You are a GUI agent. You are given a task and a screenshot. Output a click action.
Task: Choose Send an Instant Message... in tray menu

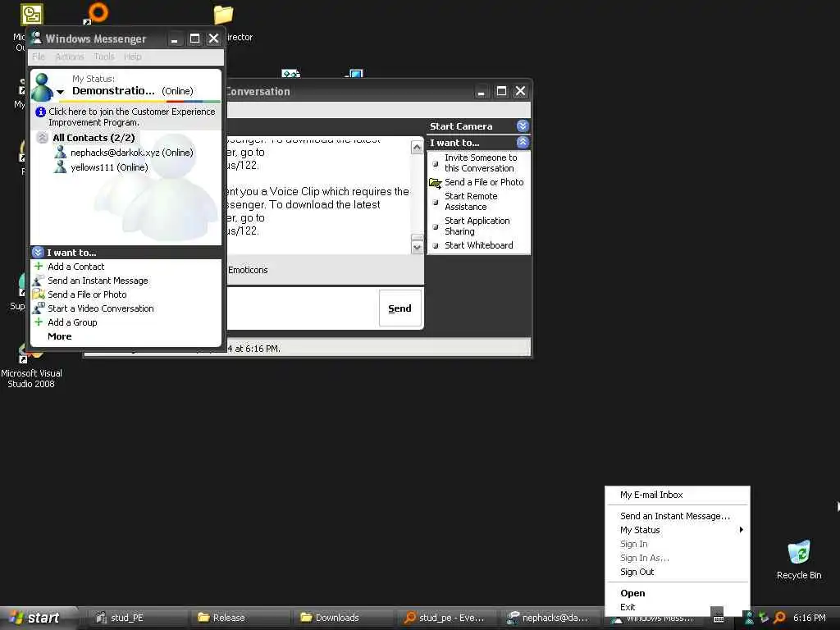(x=677, y=516)
